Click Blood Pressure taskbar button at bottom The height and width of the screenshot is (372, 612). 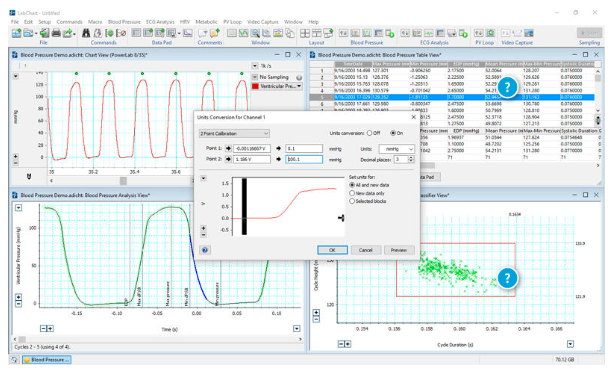tap(47, 360)
